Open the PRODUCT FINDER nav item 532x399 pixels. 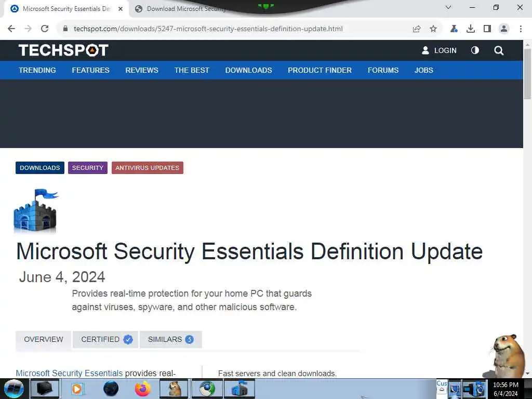pyautogui.click(x=320, y=70)
